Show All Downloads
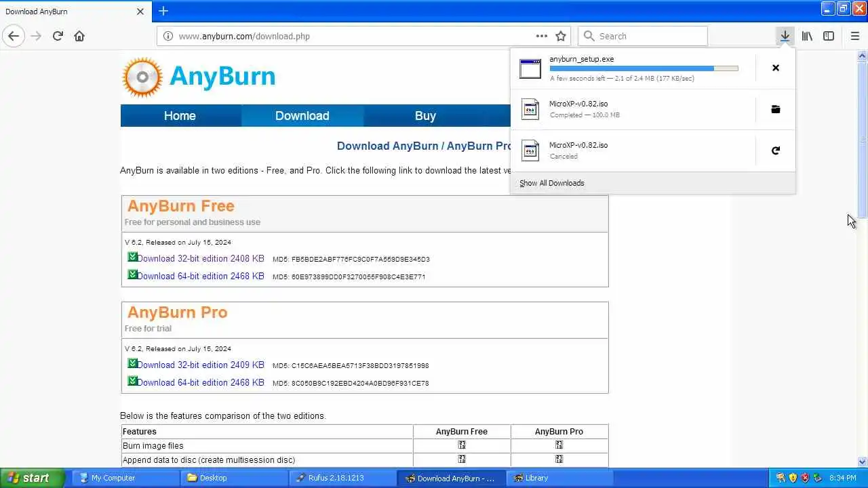The width and height of the screenshot is (868, 488). pyautogui.click(x=552, y=183)
